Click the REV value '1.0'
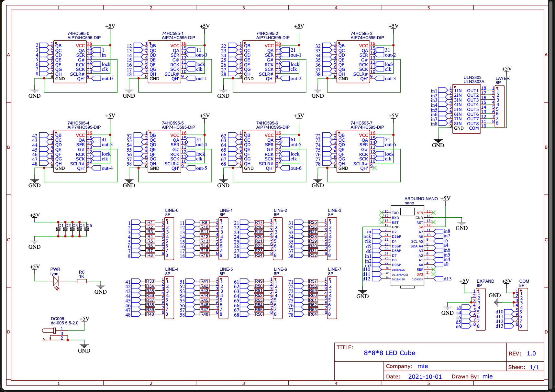This screenshot has width=555, height=392. [531, 354]
